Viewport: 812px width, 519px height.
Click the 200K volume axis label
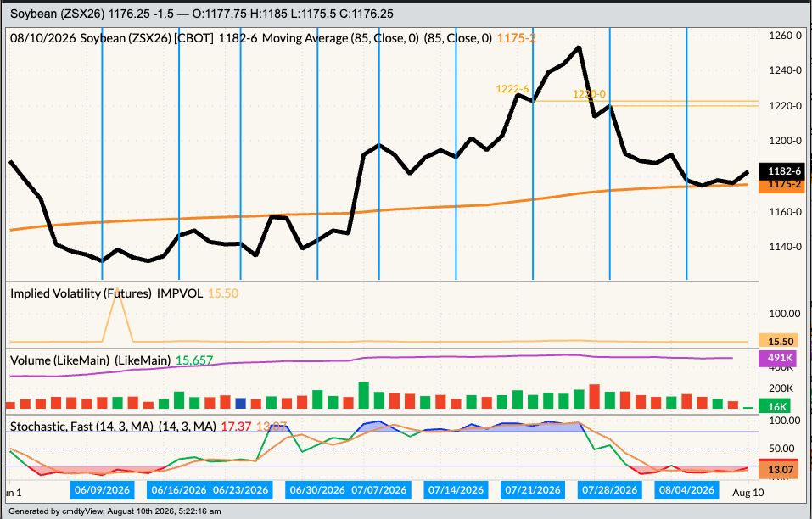(x=781, y=388)
